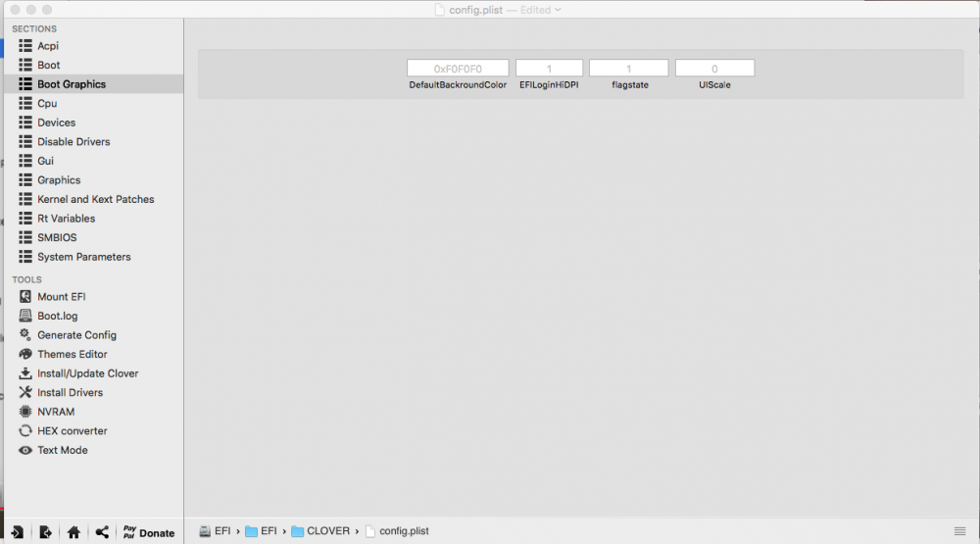Click the flagstate input field
Viewport: 980px width, 544px height.
(629, 69)
